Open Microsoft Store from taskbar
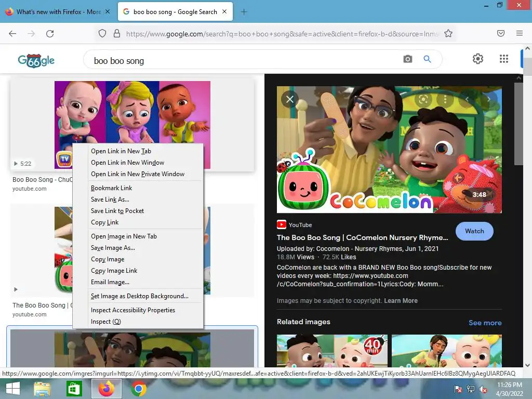Screen dimensions: 532x399 (74, 389)
